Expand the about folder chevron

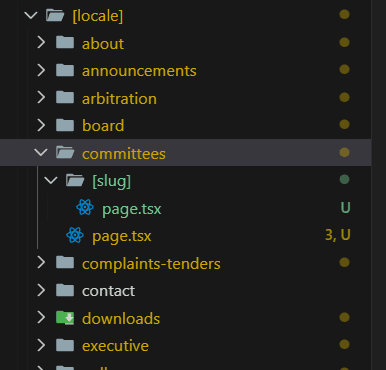pyautogui.click(x=41, y=43)
